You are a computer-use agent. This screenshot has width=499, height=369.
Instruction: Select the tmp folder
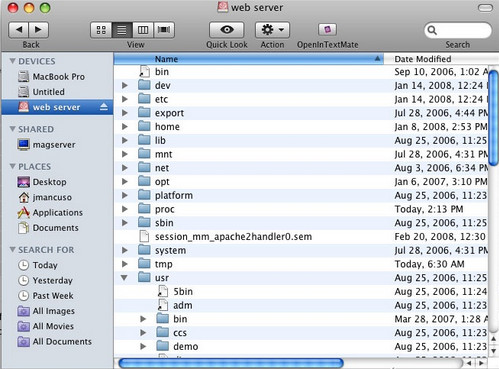(x=301, y=264)
